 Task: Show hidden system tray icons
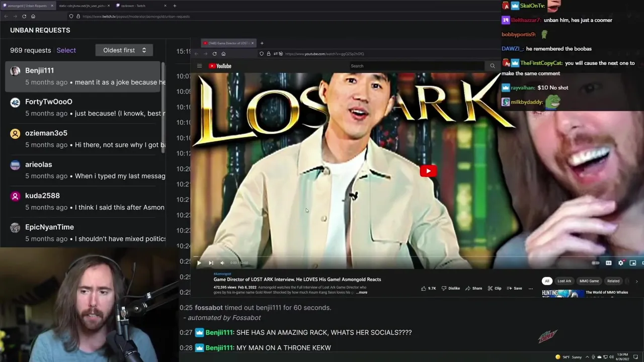pyautogui.click(x=587, y=357)
